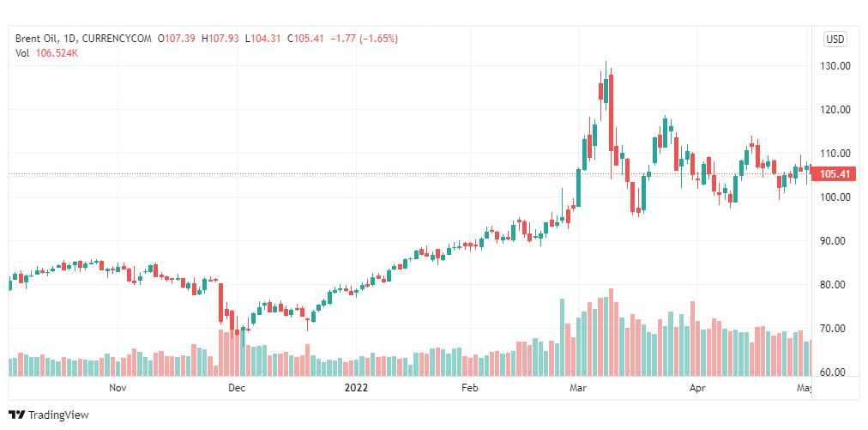868x430 pixels.
Task: Click the Dec time axis label
Action: click(x=237, y=387)
